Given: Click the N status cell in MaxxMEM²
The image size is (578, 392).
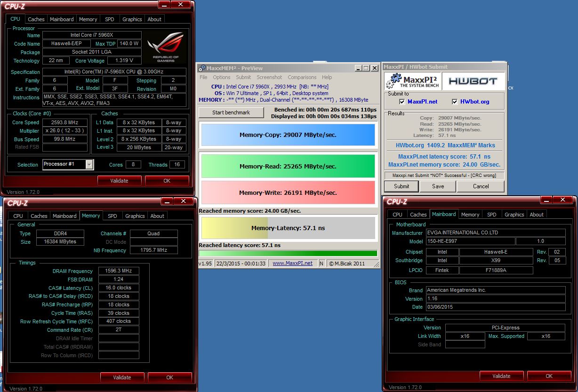Looking at the screenshot, I should coord(321,263).
